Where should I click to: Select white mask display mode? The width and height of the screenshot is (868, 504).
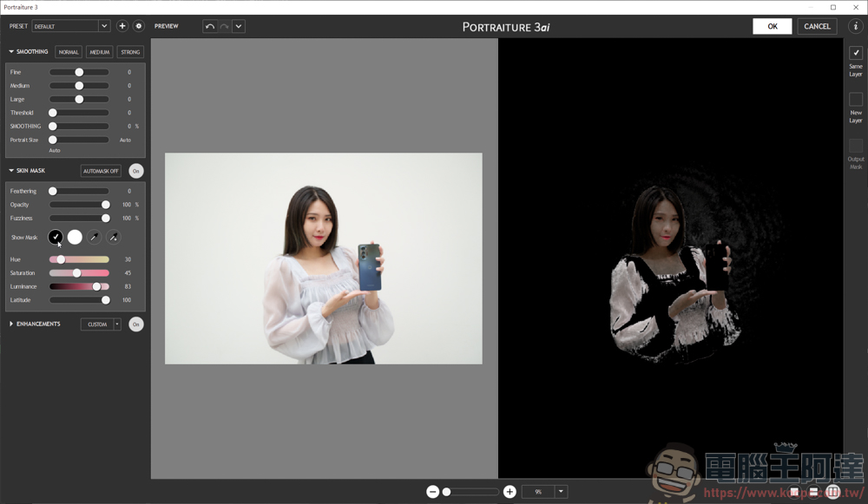coord(75,237)
